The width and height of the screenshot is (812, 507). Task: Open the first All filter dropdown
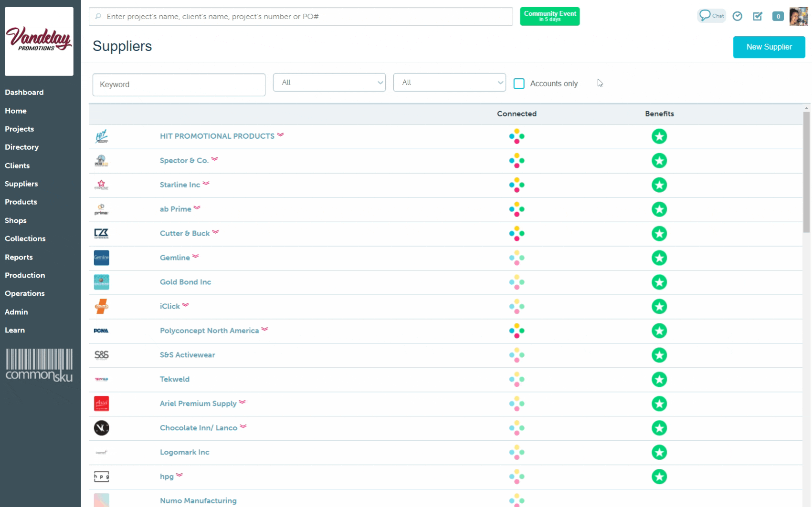click(329, 83)
